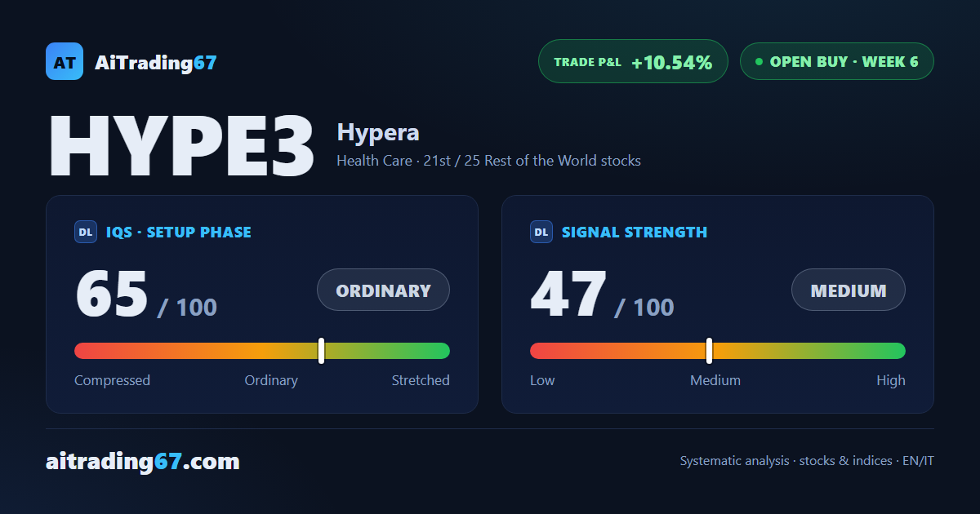
Task: Click the Medium scale label under the bar
Action: pos(715,380)
